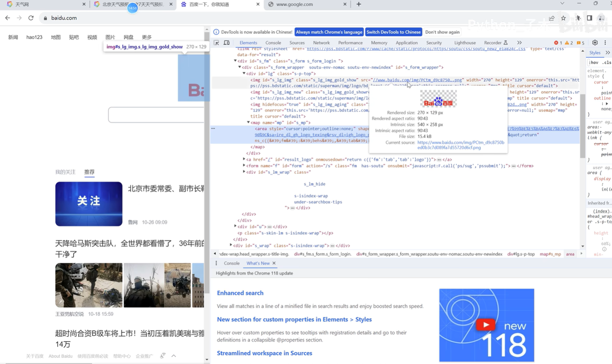Close the 百度一下 tab

[258, 4]
